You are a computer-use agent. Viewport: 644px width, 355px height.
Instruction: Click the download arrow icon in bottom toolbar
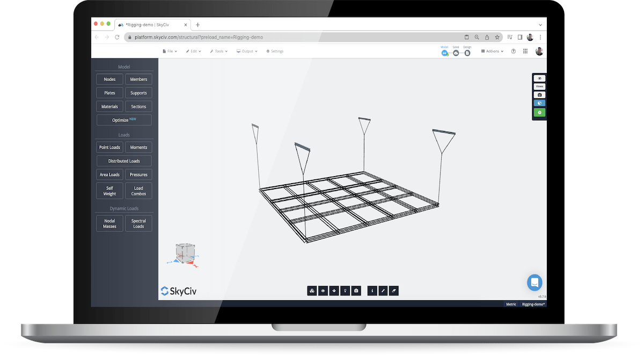(334, 291)
